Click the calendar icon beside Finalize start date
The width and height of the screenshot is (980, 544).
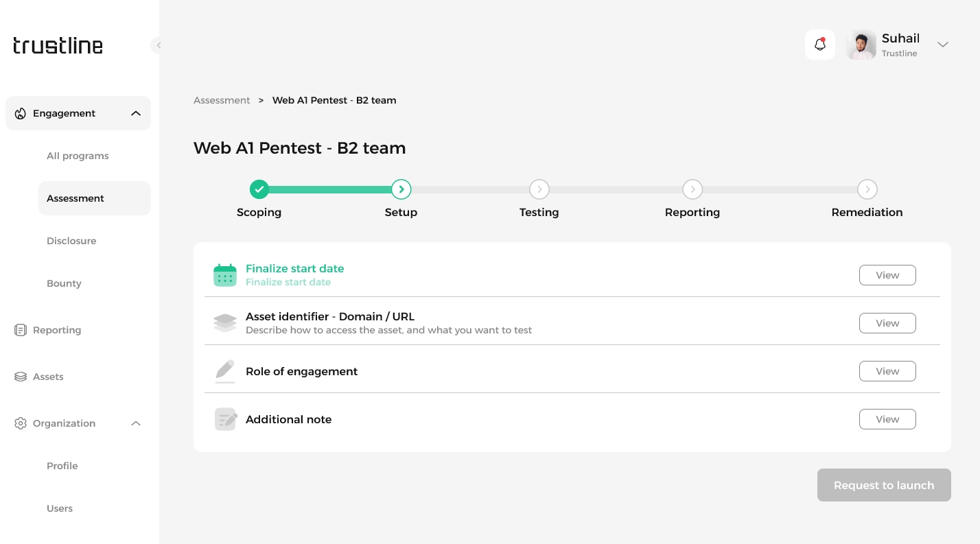point(224,275)
